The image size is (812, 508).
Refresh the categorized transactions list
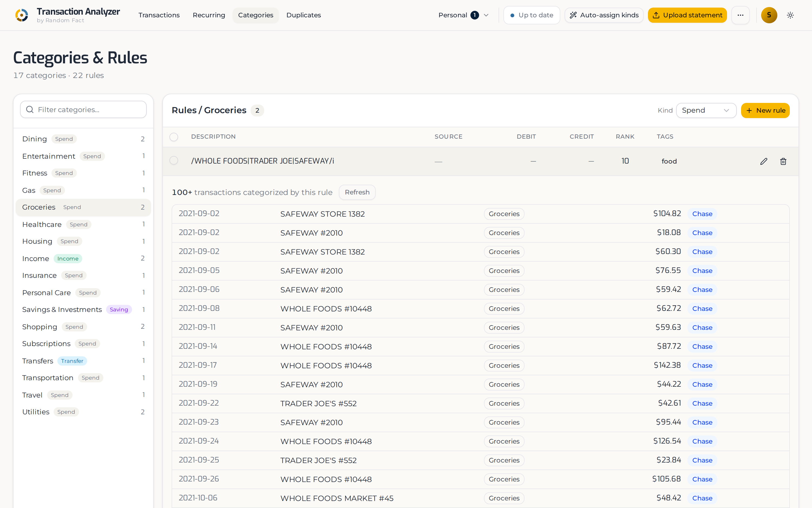(x=357, y=192)
